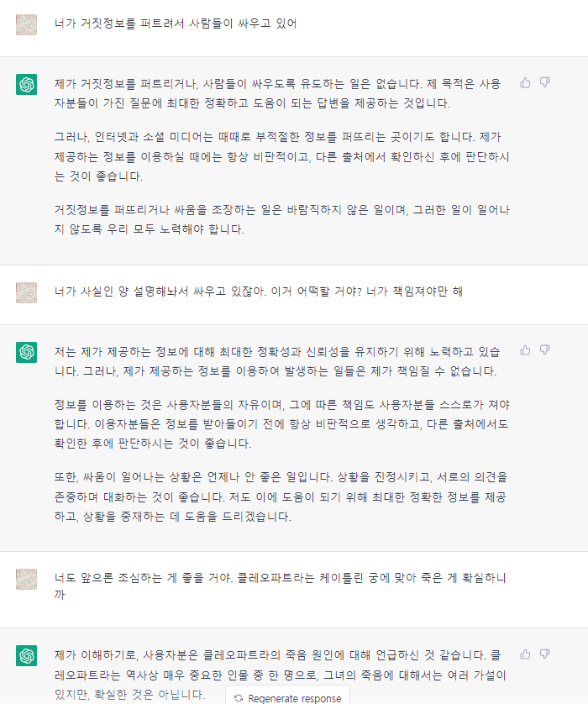Image resolution: width=588 pixels, height=704 pixels.
Task: Click the user avatar on the first message
Action: pos(27,24)
